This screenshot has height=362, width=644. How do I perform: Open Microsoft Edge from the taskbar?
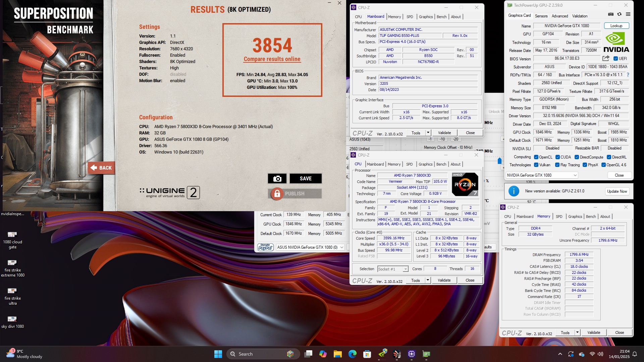click(353, 354)
